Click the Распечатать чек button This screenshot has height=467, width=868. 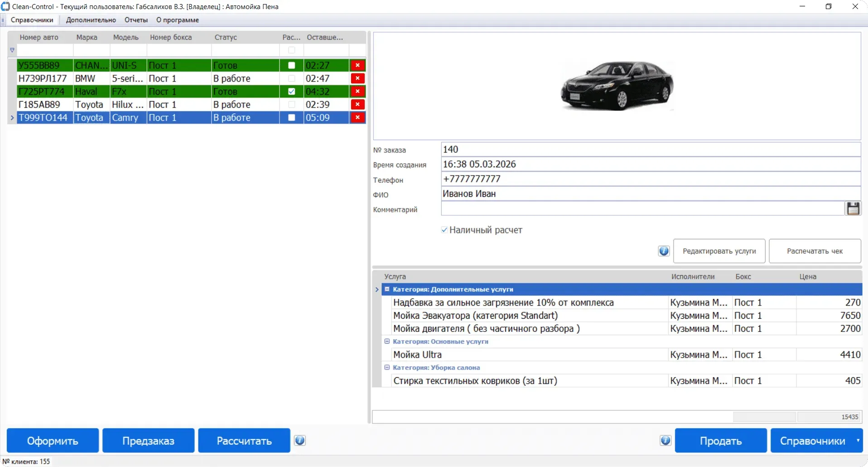point(815,251)
